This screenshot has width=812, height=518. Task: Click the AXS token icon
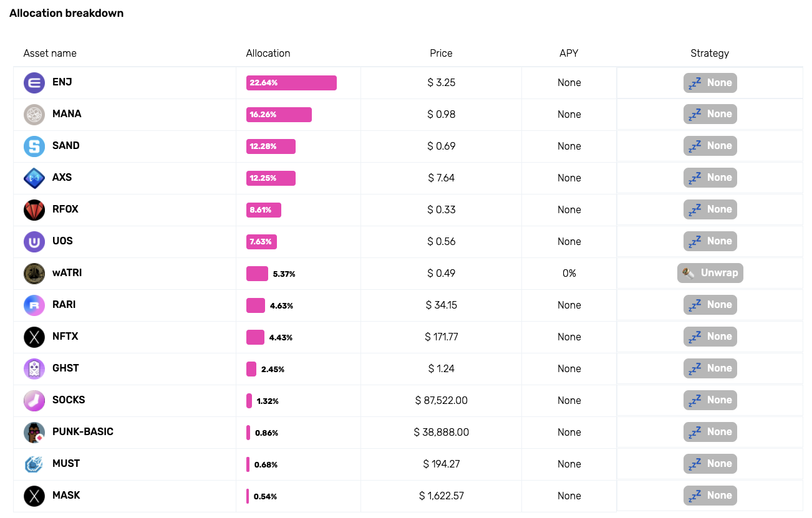click(x=34, y=178)
